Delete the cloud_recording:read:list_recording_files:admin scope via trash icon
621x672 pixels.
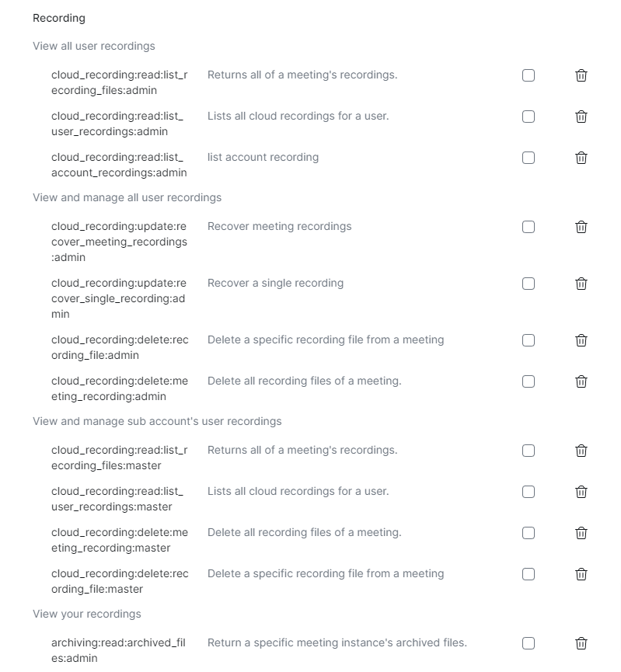click(581, 75)
